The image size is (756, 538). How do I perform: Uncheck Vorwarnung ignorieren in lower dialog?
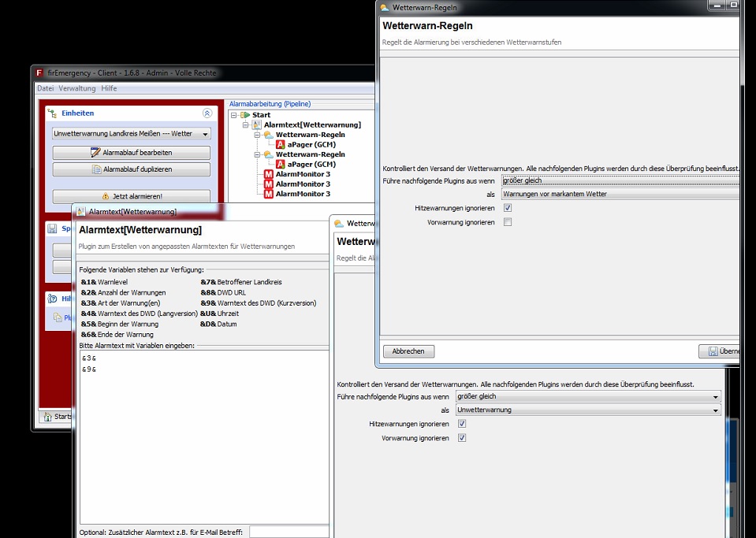tap(462, 438)
